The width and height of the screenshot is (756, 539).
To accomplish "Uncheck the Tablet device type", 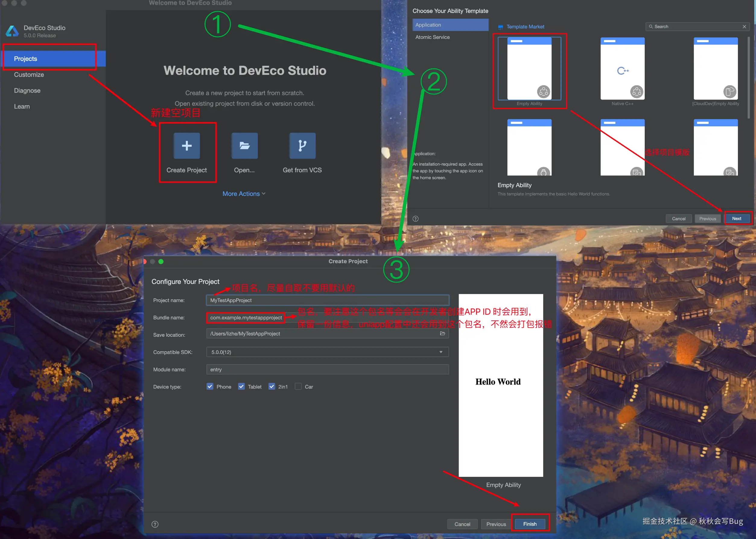I will 241,386.
